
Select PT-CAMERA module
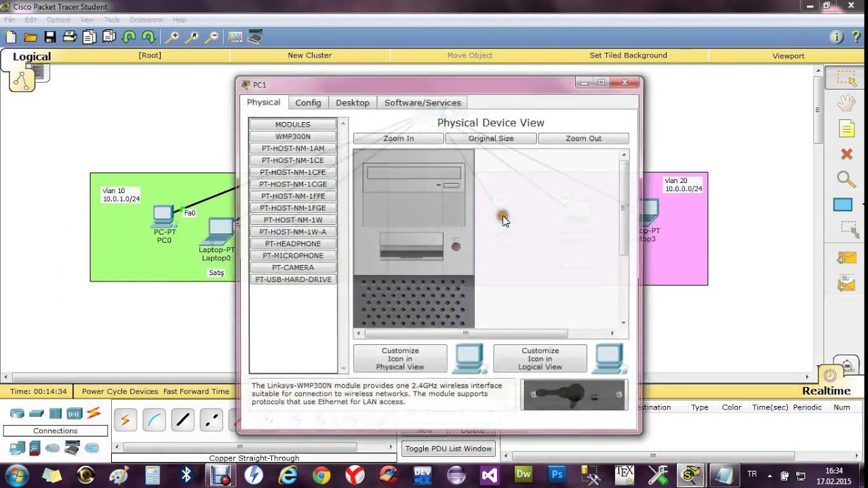pos(293,267)
